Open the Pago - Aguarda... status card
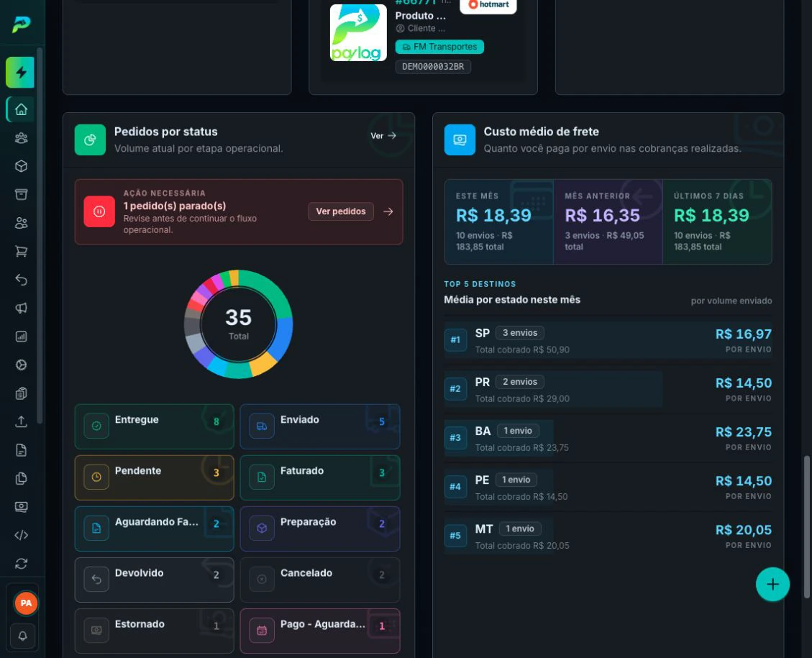 (x=320, y=631)
